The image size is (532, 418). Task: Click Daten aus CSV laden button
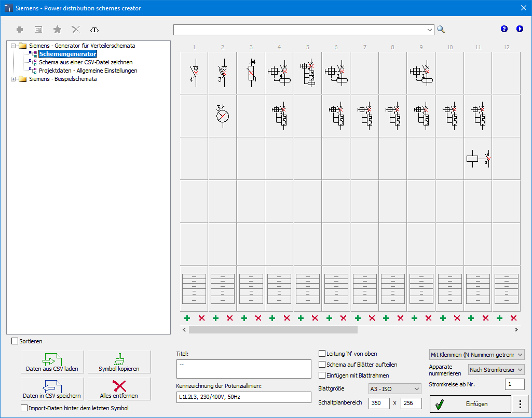(x=52, y=361)
